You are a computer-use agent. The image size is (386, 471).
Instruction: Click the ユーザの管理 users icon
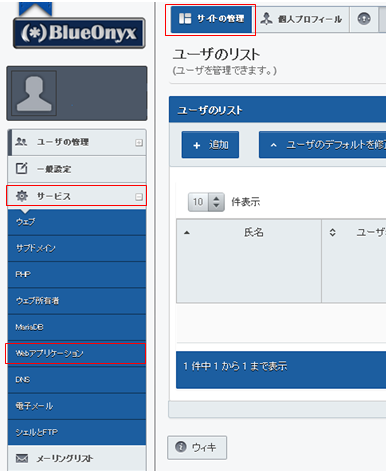22,142
